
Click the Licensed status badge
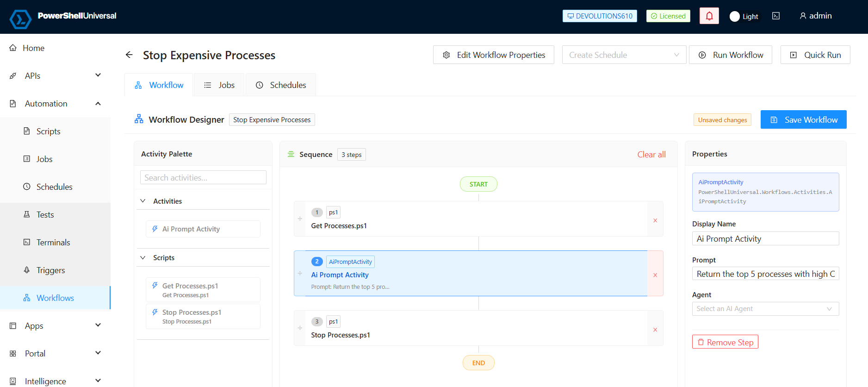pyautogui.click(x=668, y=16)
